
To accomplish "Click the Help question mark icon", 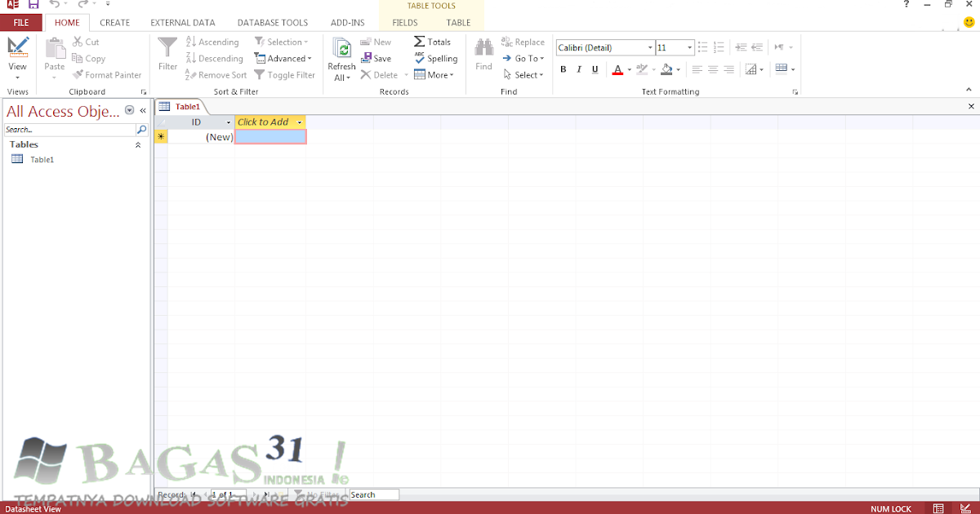I will tap(906, 5).
